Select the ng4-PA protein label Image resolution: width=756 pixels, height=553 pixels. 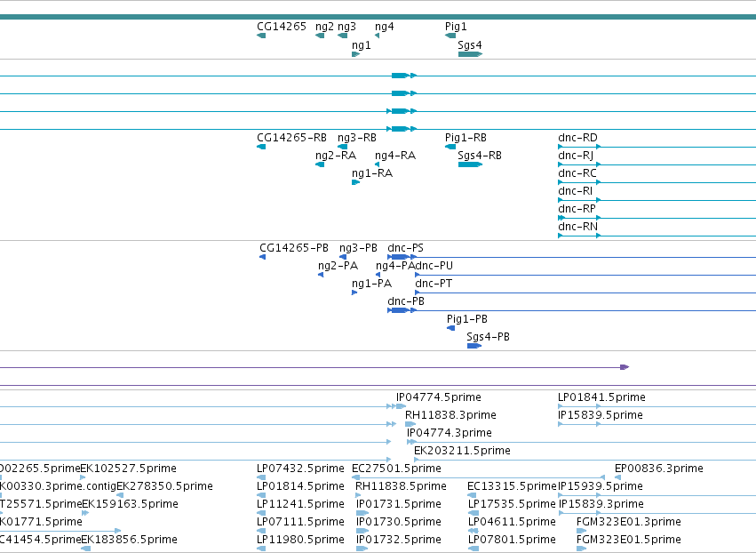tap(394, 266)
